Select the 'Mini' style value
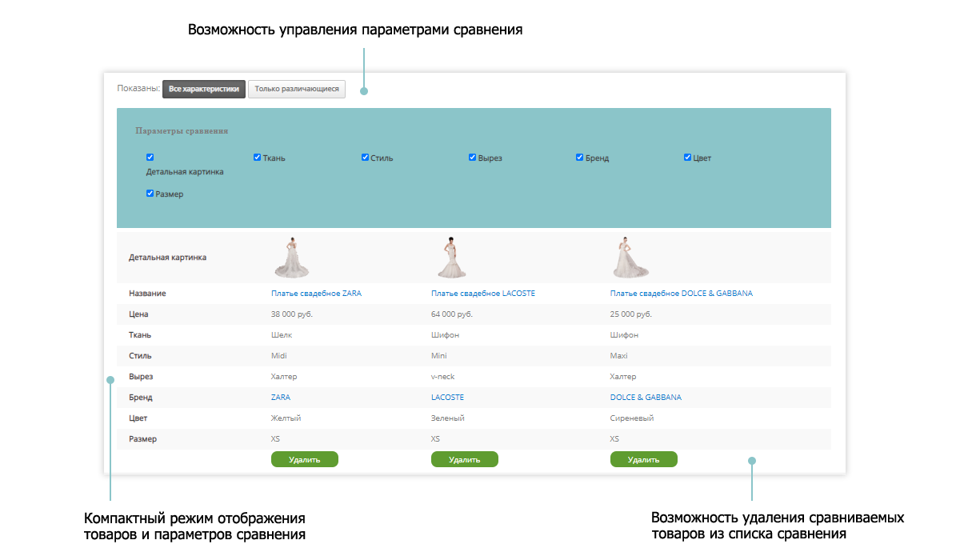The image size is (960, 560). pos(439,356)
